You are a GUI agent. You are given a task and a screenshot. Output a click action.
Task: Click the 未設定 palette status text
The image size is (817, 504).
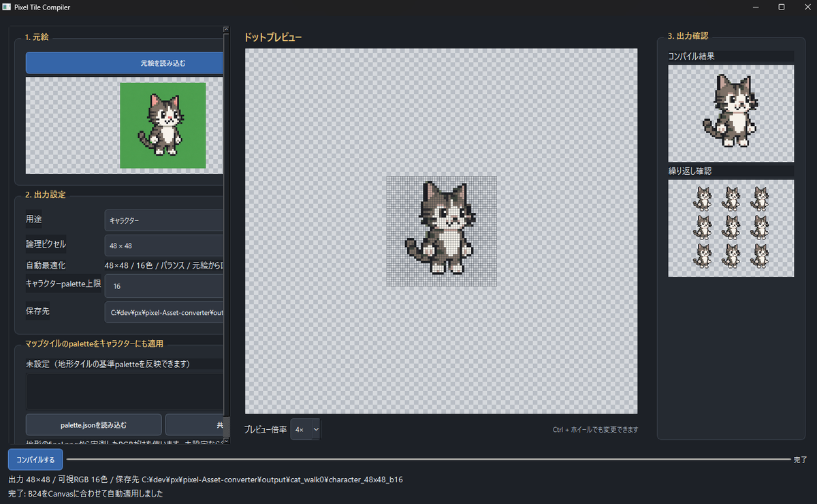(x=108, y=364)
